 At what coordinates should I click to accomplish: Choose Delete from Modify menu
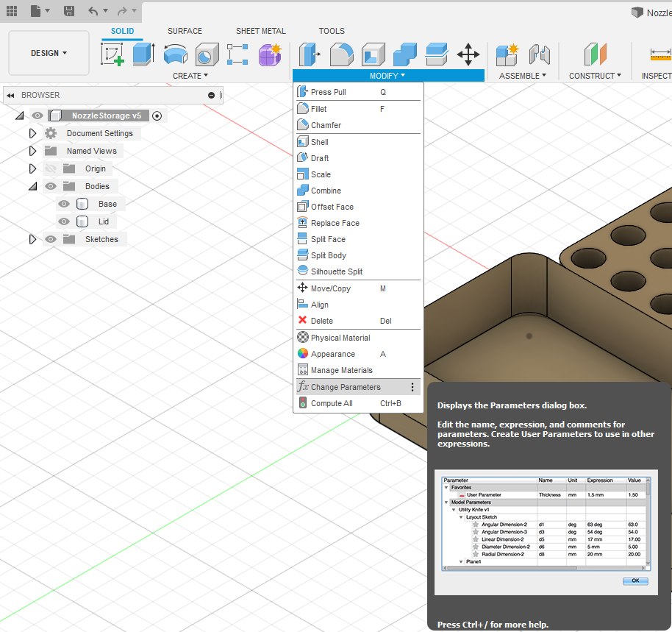[x=358, y=321]
